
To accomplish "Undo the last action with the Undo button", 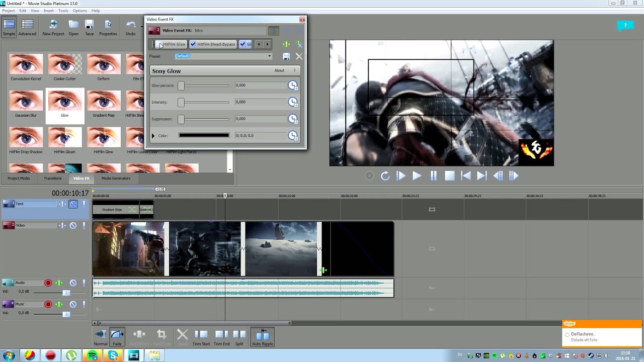I will [131, 28].
